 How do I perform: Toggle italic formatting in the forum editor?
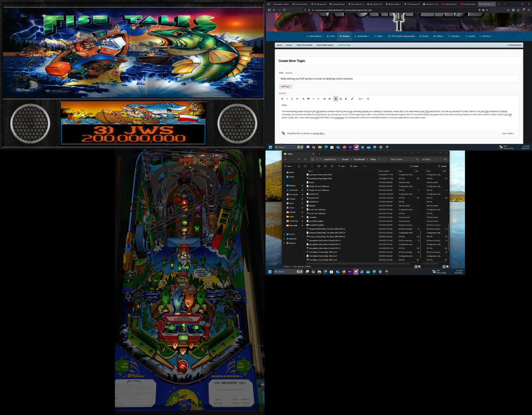(287, 99)
